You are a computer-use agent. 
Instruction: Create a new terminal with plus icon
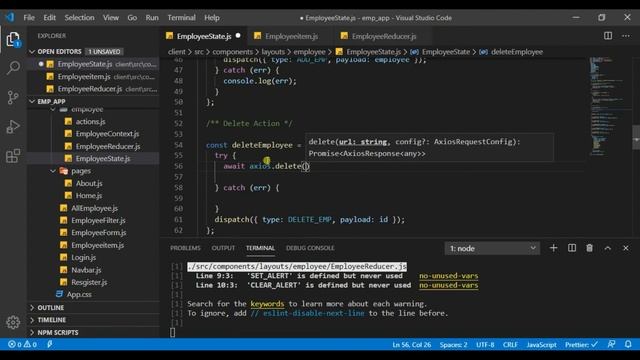click(x=553, y=248)
